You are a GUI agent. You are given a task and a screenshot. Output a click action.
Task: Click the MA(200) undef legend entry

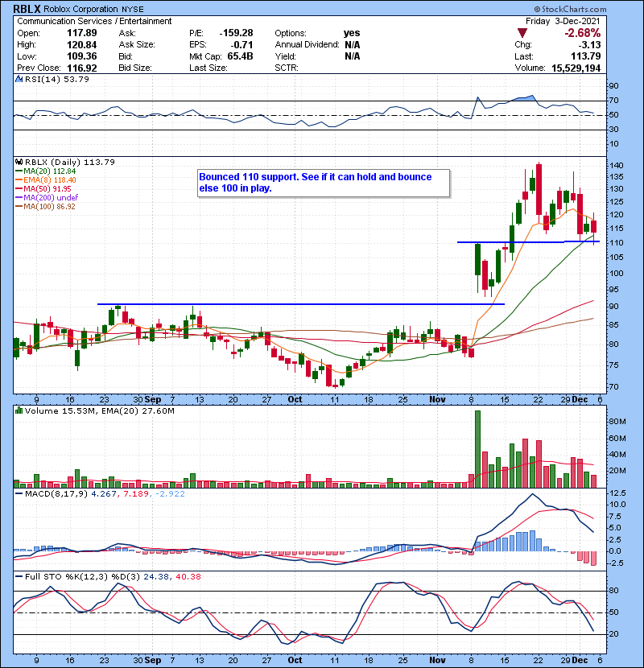coord(47,198)
